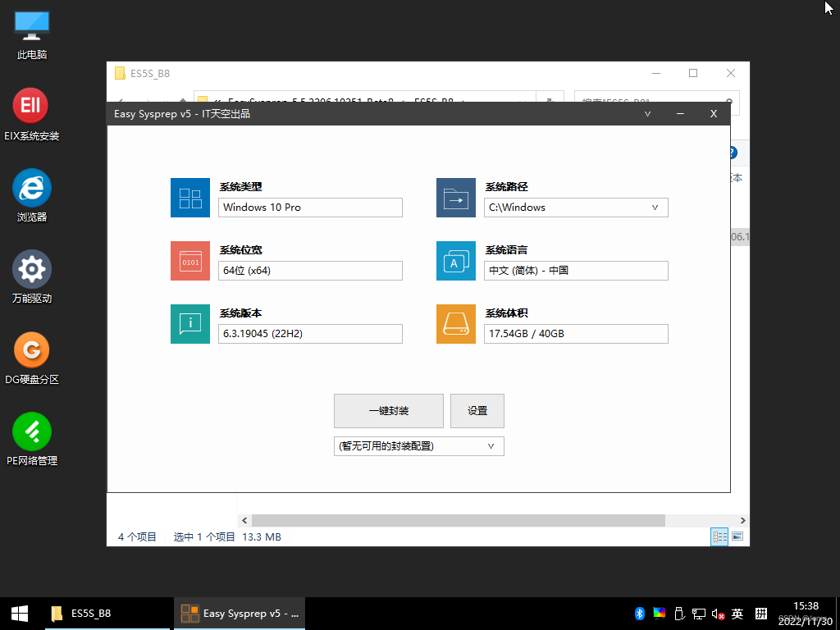The width and height of the screenshot is (840, 630).
Task: Open Easy Sysprep title bar dropdown arrow
Action: [647, 113]
